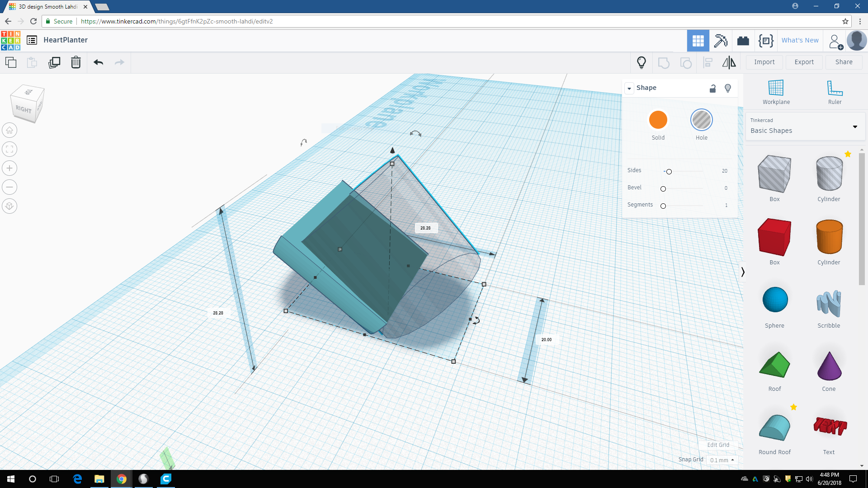Image resolution: width=868 pixels, height=488 pixels.
Task: Click the Ungroup shapes icon
Action: [686, 62]
